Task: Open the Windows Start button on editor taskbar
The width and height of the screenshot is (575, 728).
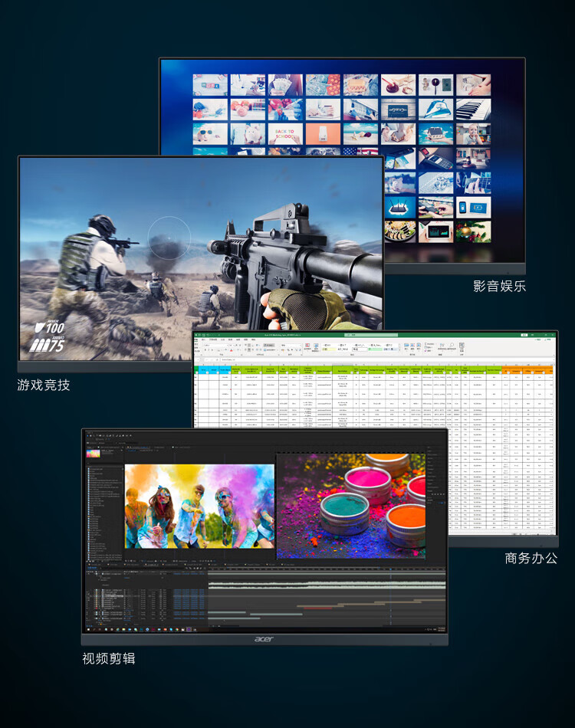Action: click(x=87, y=630)
